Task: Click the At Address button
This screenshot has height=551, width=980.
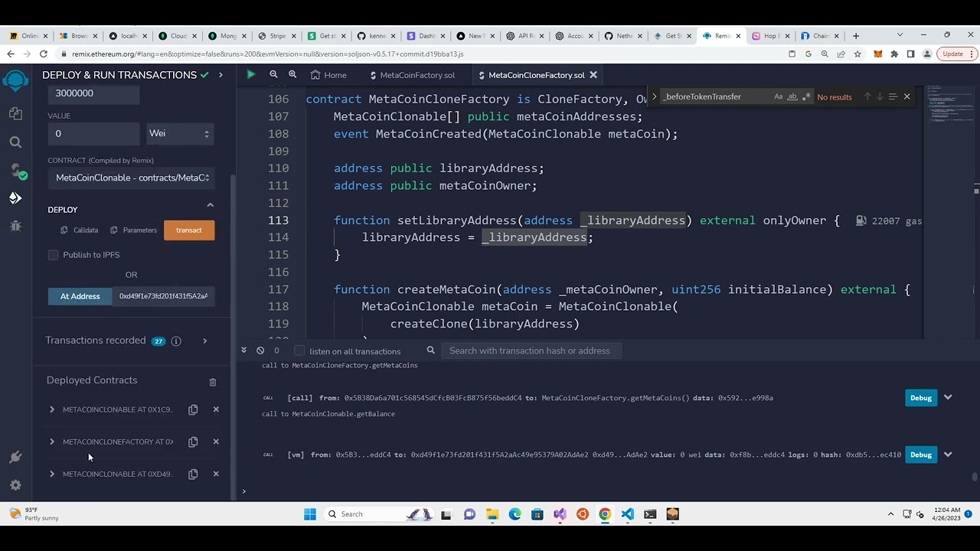Action: click(x=80, y=296)
